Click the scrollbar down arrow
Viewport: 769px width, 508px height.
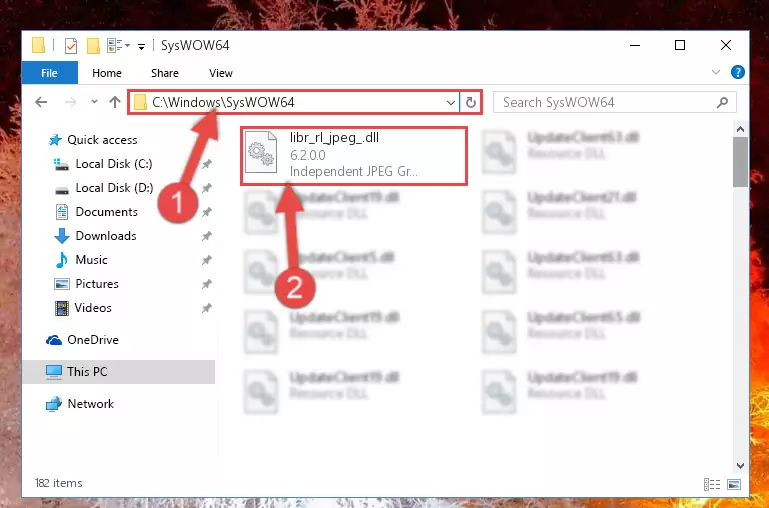[x=741, y=466]
